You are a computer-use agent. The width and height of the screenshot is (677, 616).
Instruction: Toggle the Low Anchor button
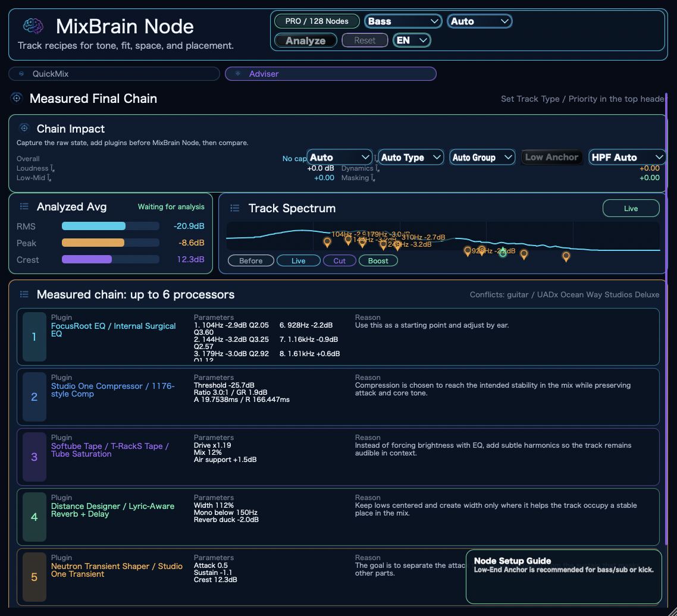click(x=551, y=158)
